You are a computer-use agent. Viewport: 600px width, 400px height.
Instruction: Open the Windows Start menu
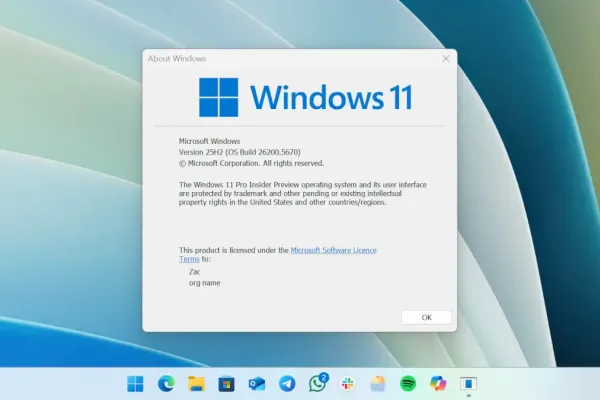135,384
